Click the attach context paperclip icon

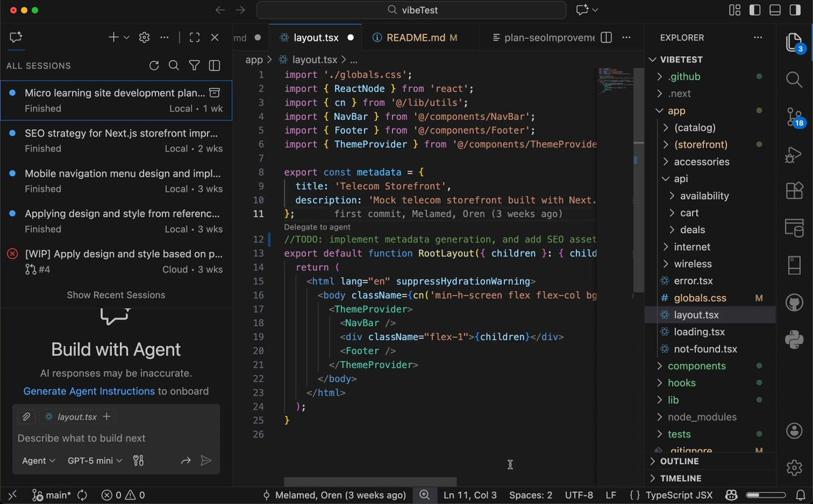click(x=26, y=417)
